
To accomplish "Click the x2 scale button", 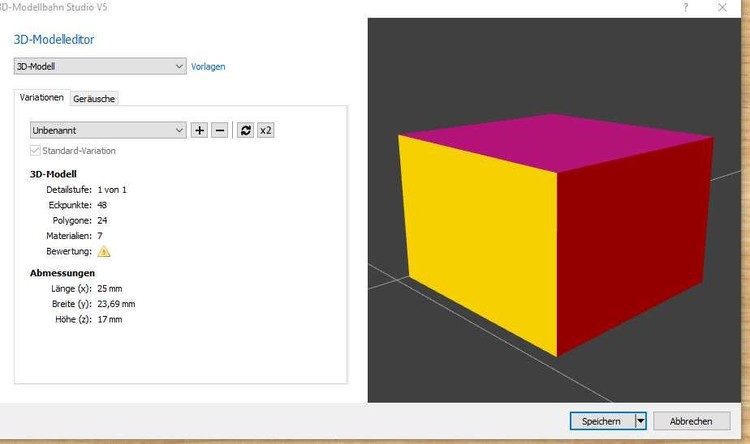I will pyautogui.click(x=266, y=130).
